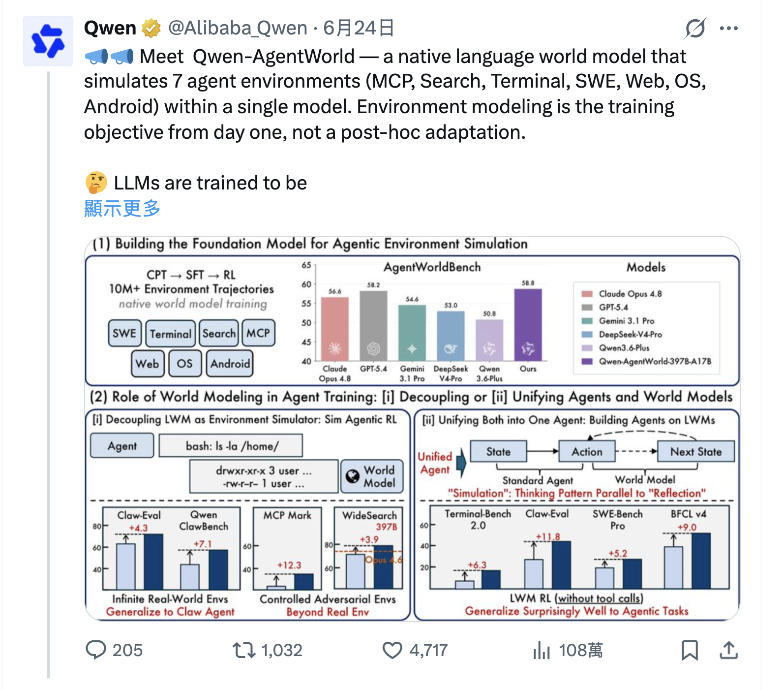
Task: Click the Terminal environment box in the diagram
Action: (x=170, y=334)
